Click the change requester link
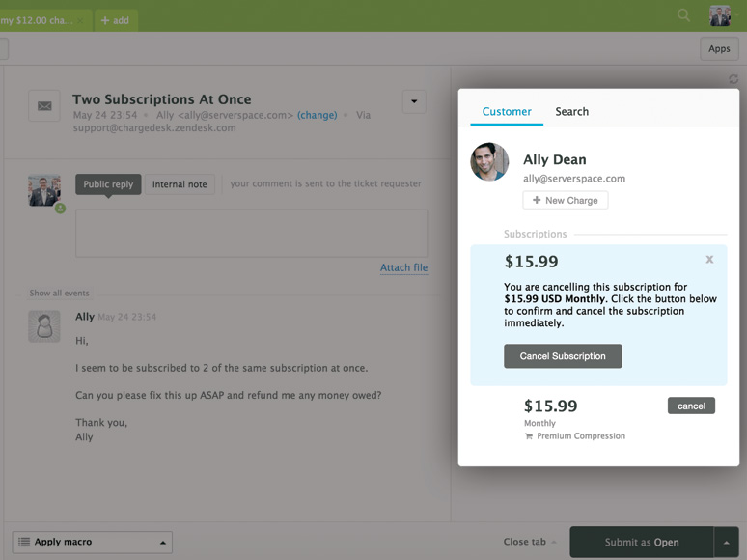This screenshot has width=747, height=560. (x=317, y=115)
